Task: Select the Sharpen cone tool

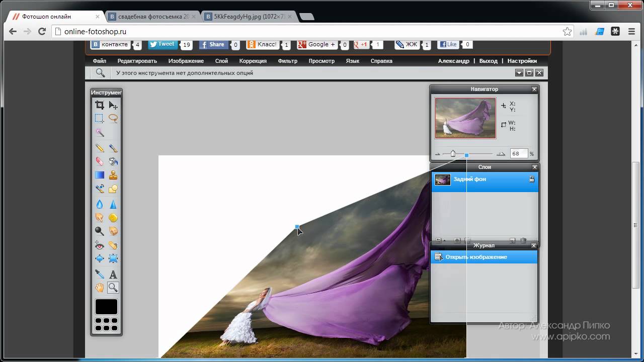Action: click(x=113, y=204)
